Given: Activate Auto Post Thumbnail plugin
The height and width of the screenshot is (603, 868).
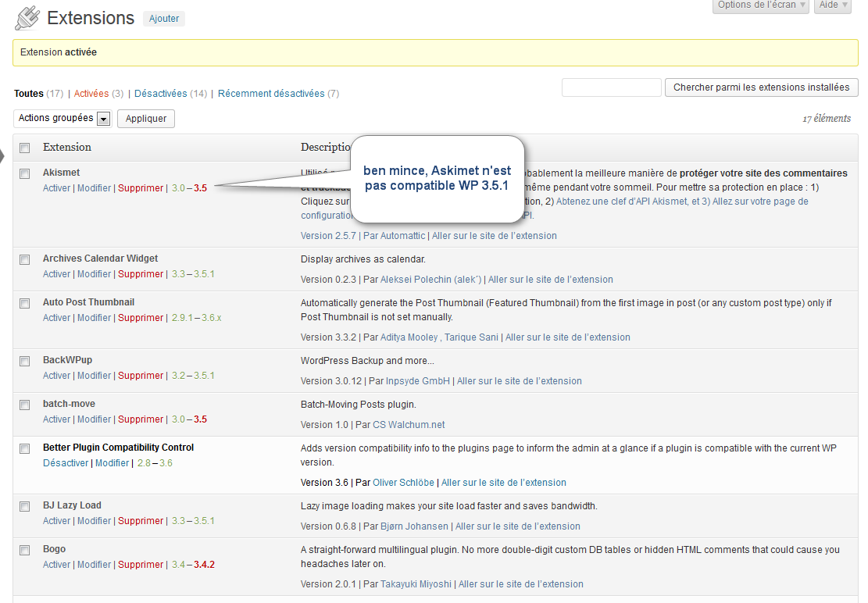Looking at the screenshot, I should coord(57,318).
